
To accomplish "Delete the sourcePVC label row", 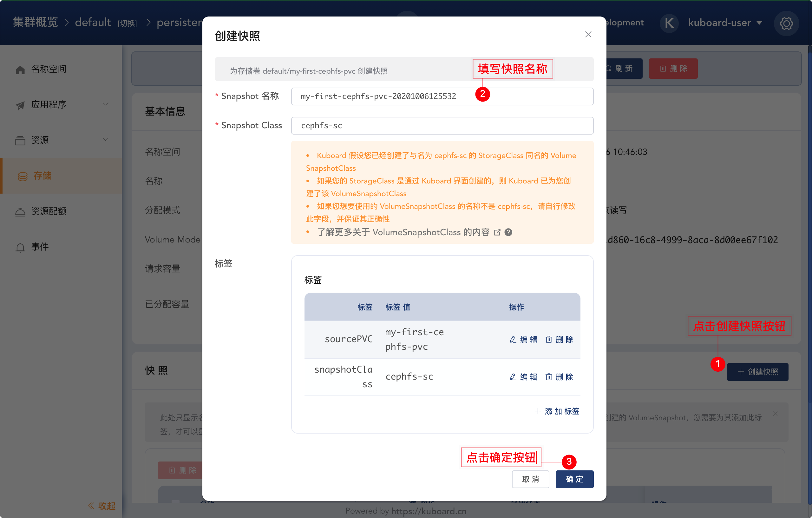I will point(559,339).
